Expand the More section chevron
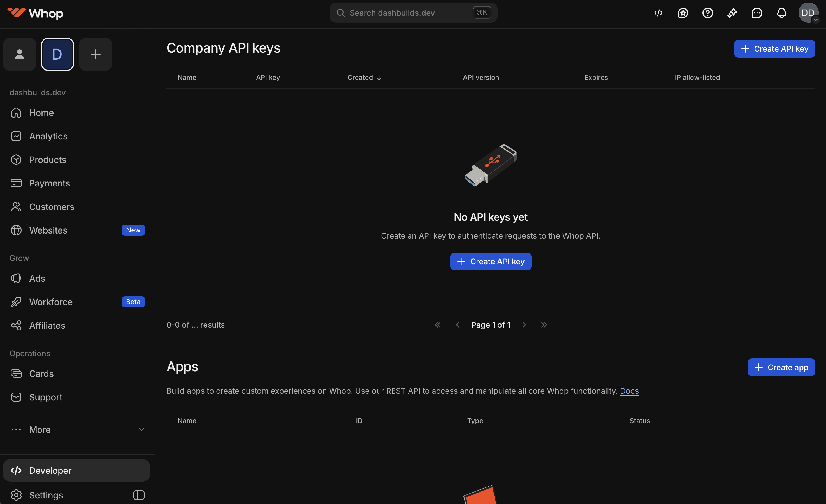 tap(141, 429)
